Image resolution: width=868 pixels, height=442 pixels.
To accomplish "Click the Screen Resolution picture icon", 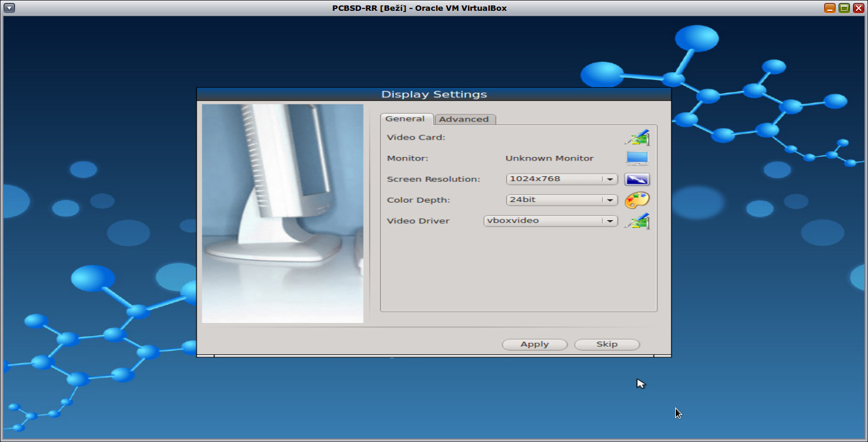I will [637, 179].
